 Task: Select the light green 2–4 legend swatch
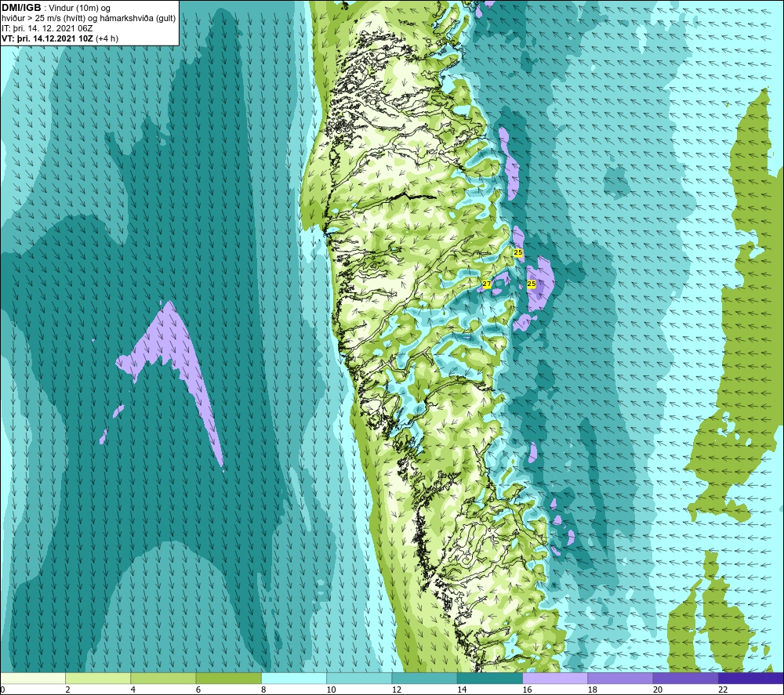pyautogui.click(x=98, y=678)
